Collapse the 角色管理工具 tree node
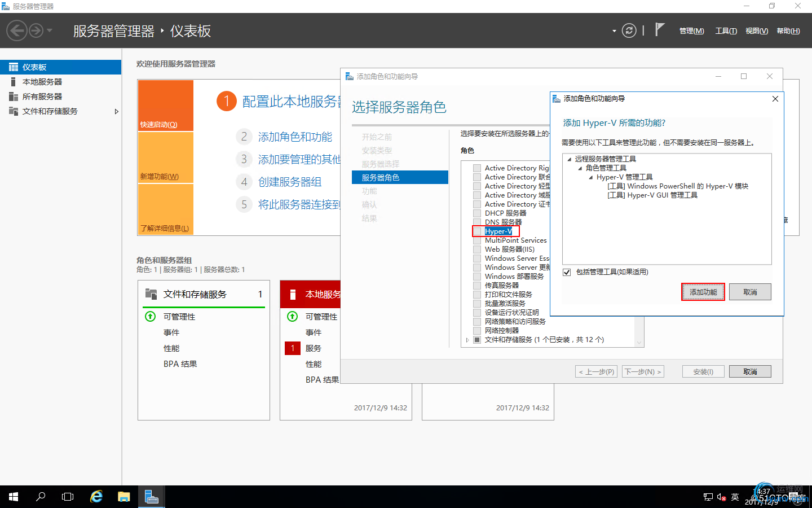The height and width of the screenshot is (508, 812). coord(580,168)
